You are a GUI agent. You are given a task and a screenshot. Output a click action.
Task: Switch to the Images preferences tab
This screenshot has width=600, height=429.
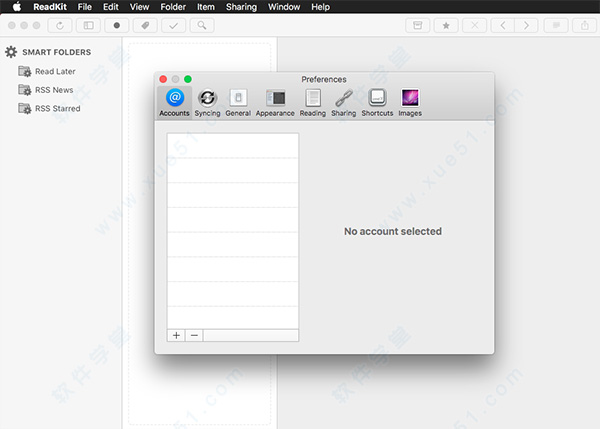point(410,103)
